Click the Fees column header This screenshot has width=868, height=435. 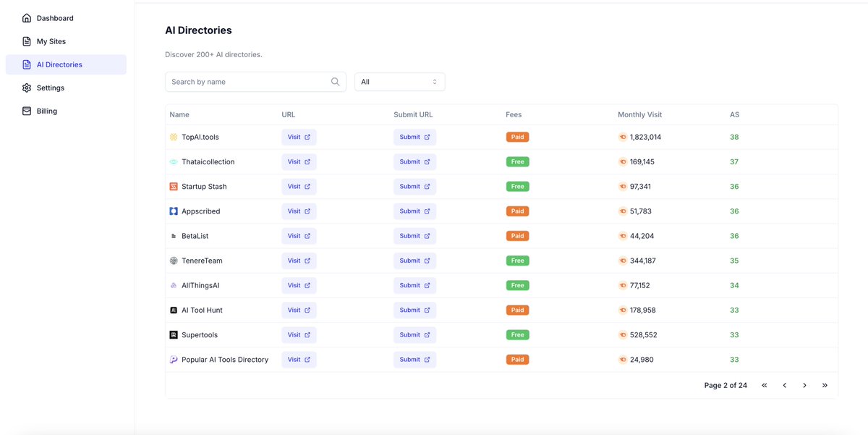[514, 114]
